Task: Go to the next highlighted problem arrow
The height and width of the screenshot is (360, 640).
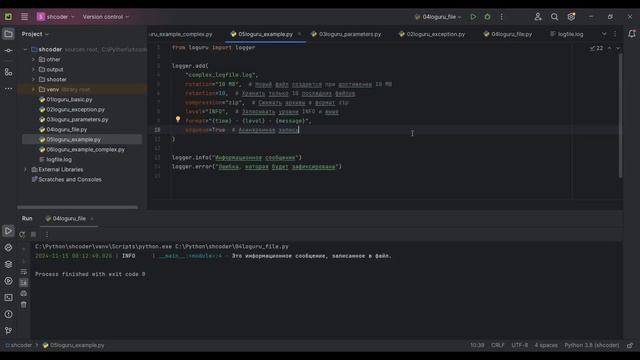Action: tap(618, 48)
